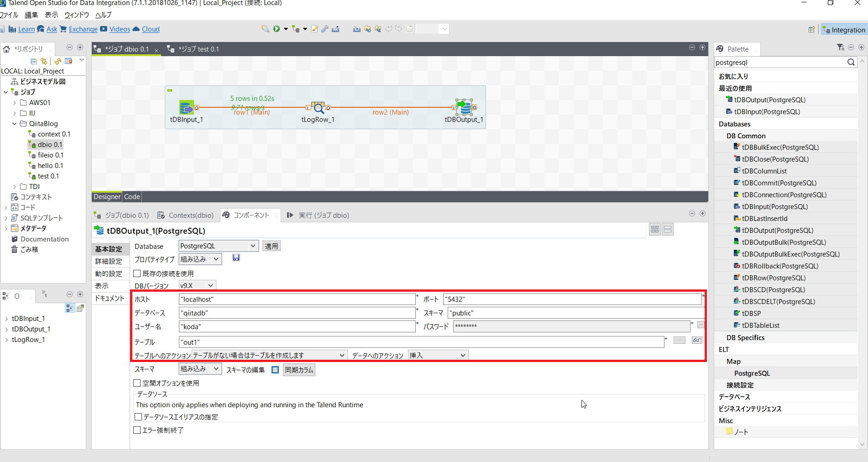Refresh the repository view

[58, 61]
